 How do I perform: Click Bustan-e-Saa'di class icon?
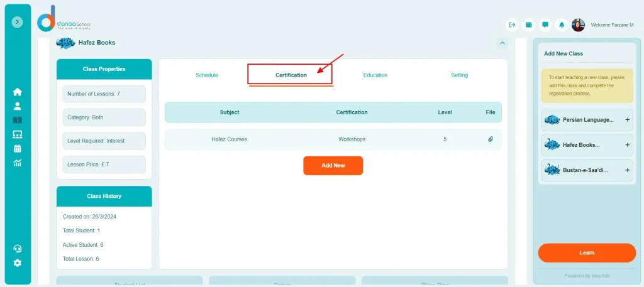point(552,170)
